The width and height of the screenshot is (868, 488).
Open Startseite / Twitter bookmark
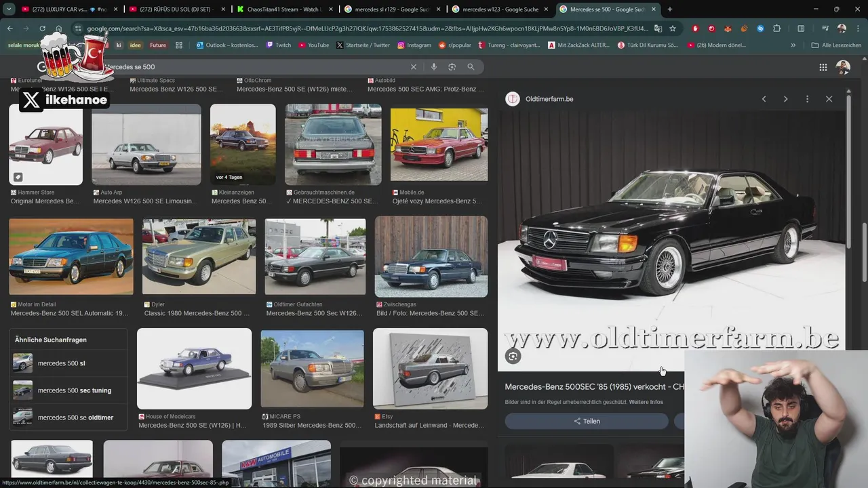[363, 45]
